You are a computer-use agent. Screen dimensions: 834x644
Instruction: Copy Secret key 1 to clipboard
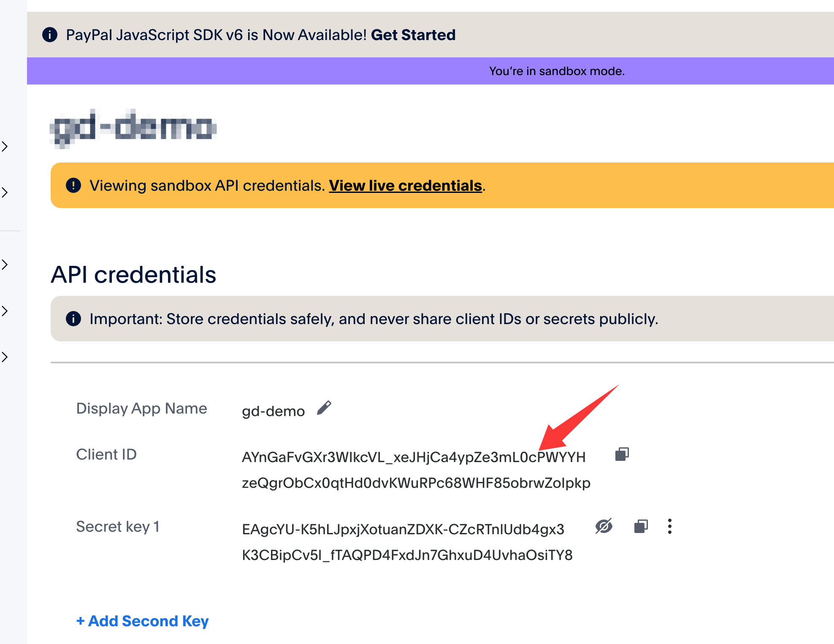pyautogui.click(x=641, y=526)
